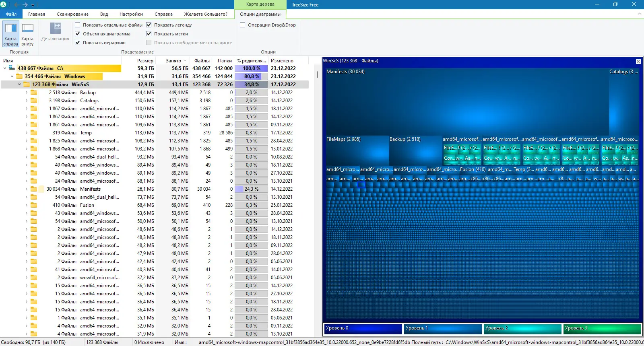
Task: Click the Backup folder icon in tree
Action: pos(34,93)
